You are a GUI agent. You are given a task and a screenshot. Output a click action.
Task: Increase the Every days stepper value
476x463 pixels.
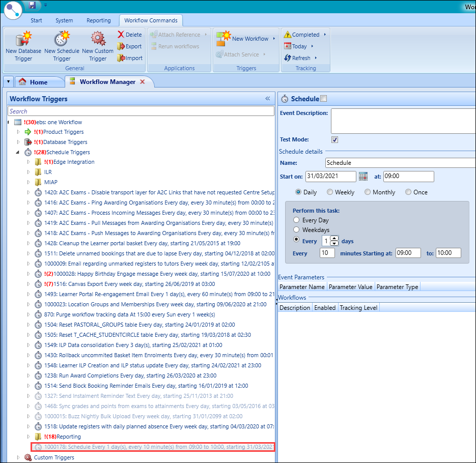[334, 239]
